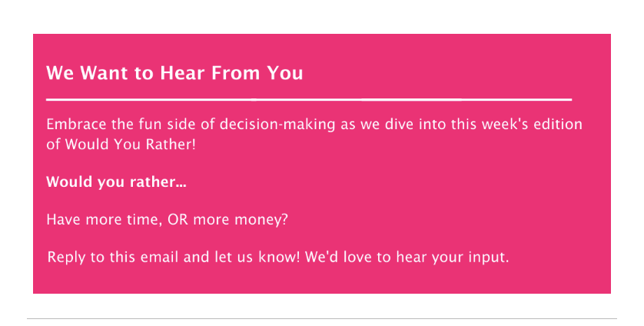This screenshot has height=326, width=644.
Task: Click the "Have more time, OR more money?" question
Action: click(168, 220)
